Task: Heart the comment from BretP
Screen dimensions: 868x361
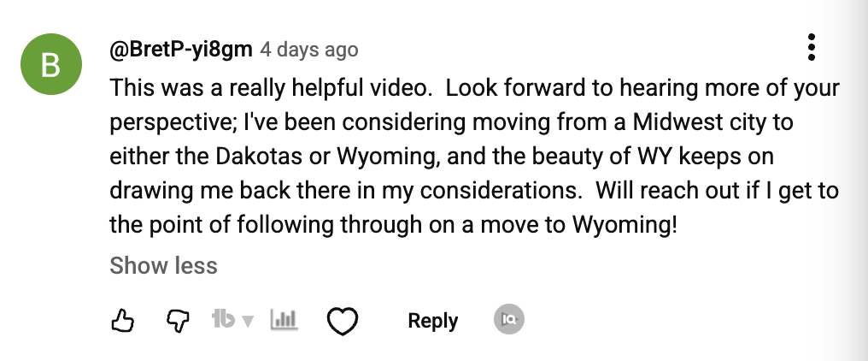Action: [343, 321]
